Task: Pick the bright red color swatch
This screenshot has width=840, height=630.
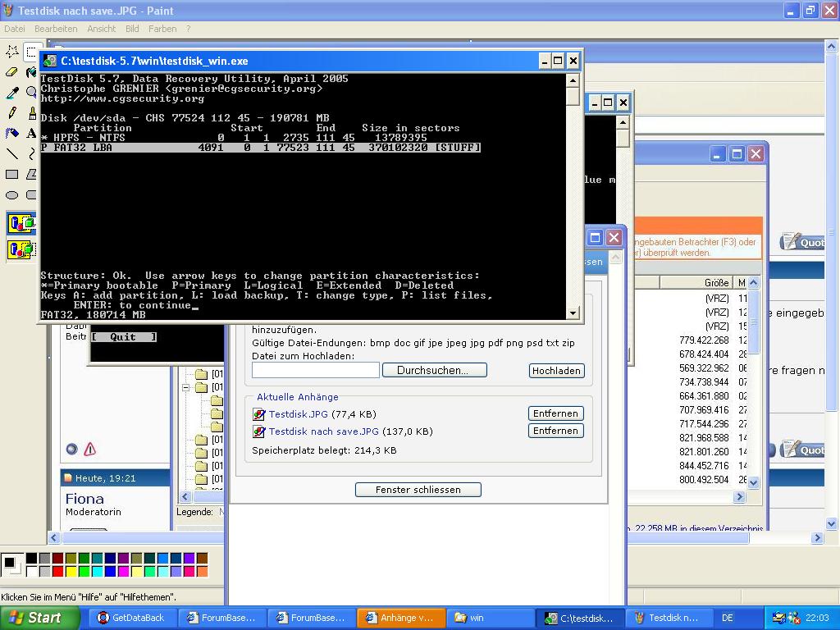Action: 58,572
